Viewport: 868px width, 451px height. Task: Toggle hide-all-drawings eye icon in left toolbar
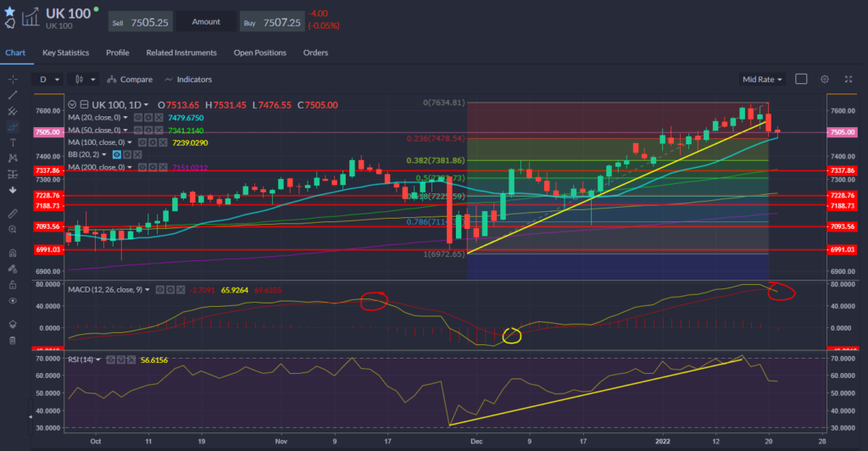pyautogui.click(x=12, y=300)
